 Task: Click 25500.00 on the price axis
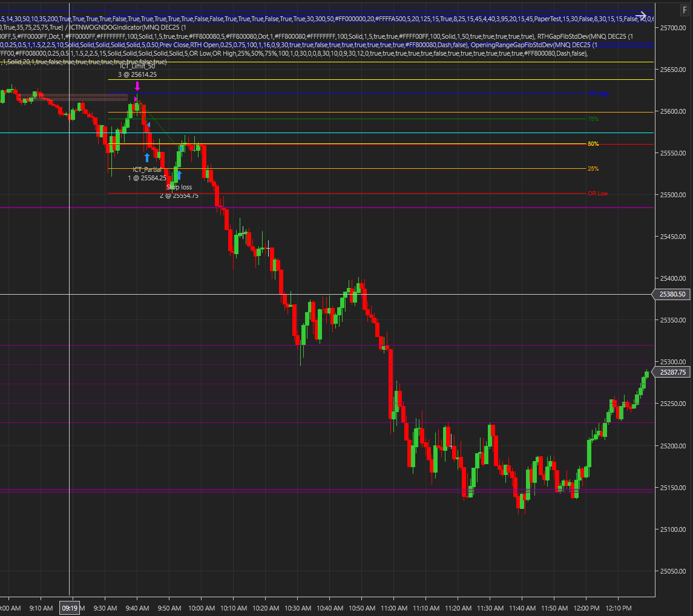click(x=672, y=195)
